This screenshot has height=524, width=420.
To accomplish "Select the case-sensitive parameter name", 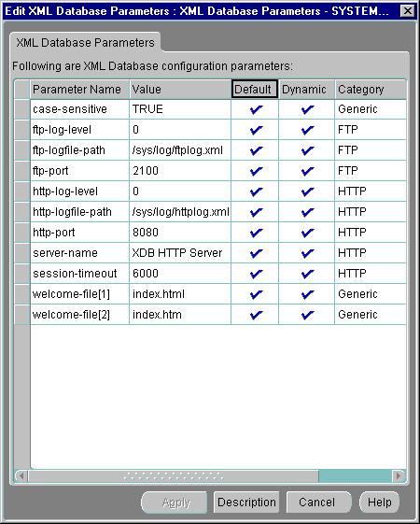I will click(x=79, y=109).
